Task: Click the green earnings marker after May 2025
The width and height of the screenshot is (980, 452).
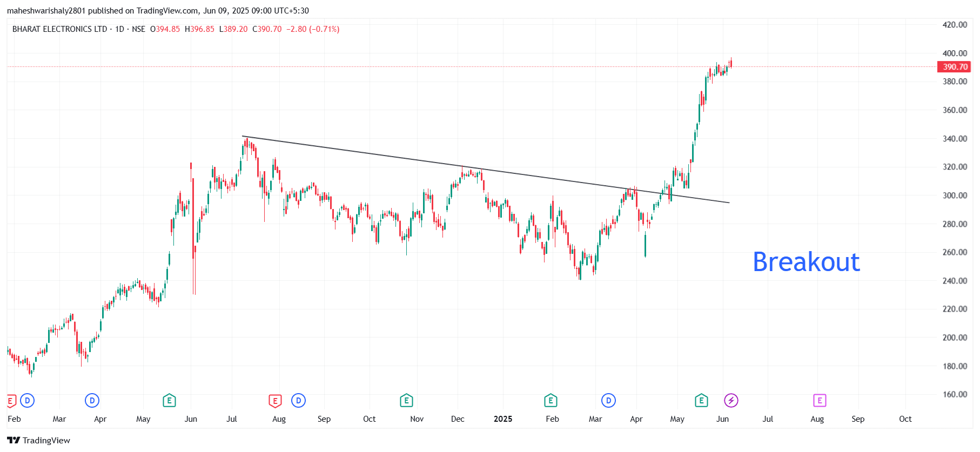Action: click(x=701, y=401)
